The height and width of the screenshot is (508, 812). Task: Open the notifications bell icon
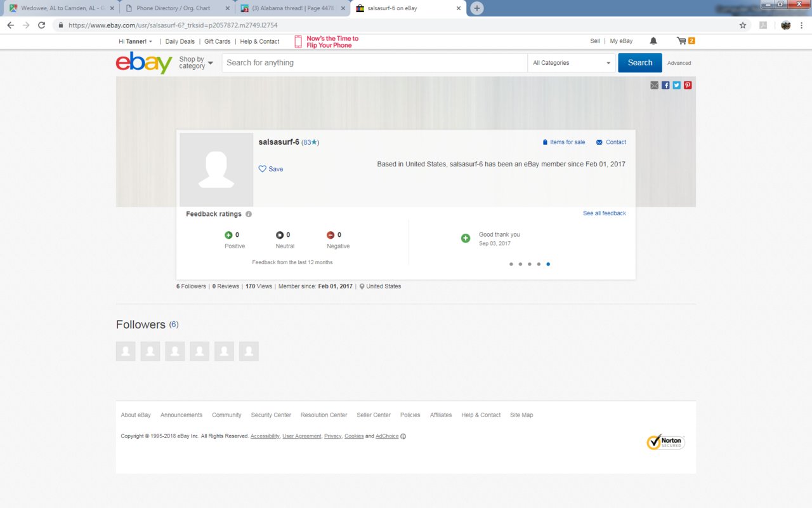coord(653,41)
